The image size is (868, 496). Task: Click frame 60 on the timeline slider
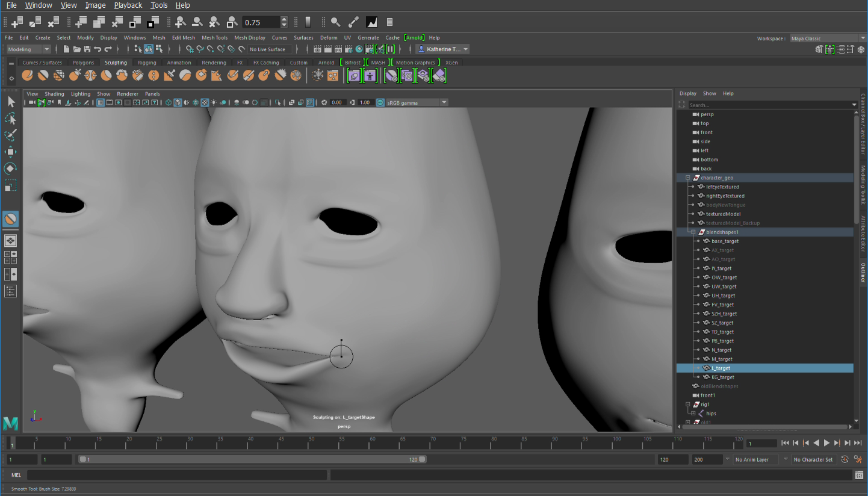click(371, 444)
